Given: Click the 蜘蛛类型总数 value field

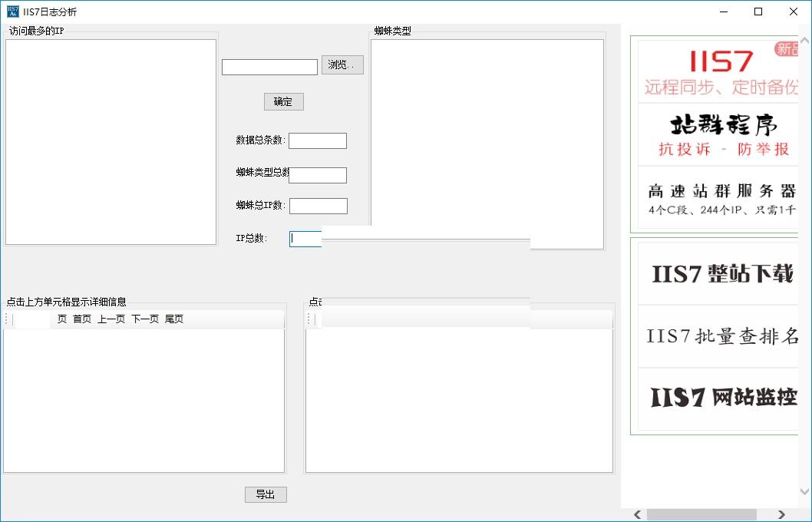Looking at the screenshot, I should (x=318, y=175).
